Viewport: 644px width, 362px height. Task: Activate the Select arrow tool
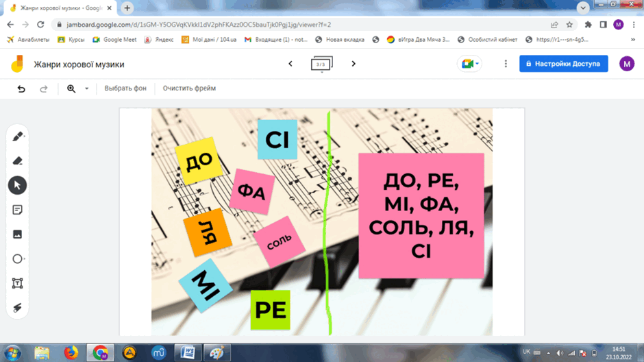click(17, 185)
